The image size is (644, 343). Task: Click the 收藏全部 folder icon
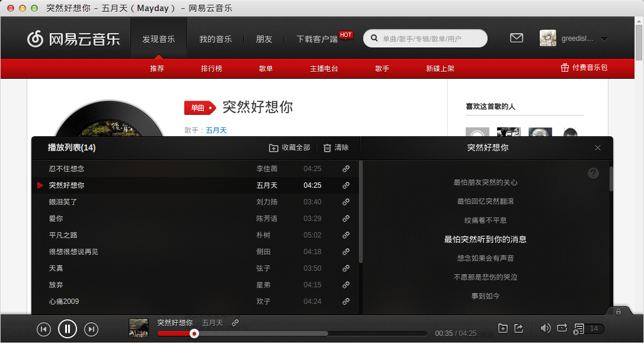coord(274,148)
